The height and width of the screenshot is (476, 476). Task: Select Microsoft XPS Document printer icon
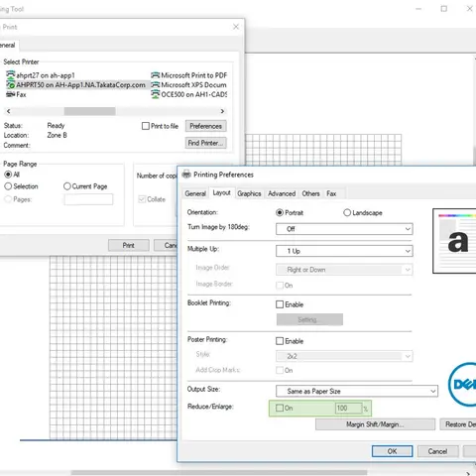156,85
